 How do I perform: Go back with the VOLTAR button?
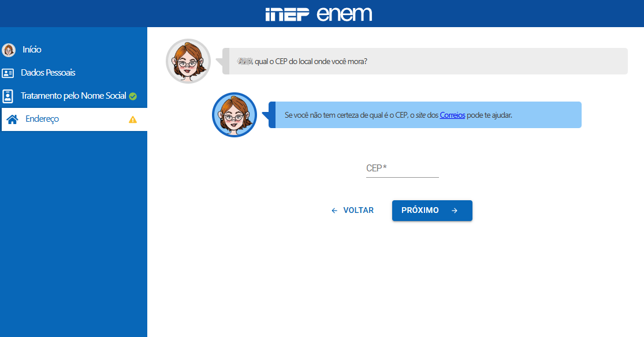point(352,211)
